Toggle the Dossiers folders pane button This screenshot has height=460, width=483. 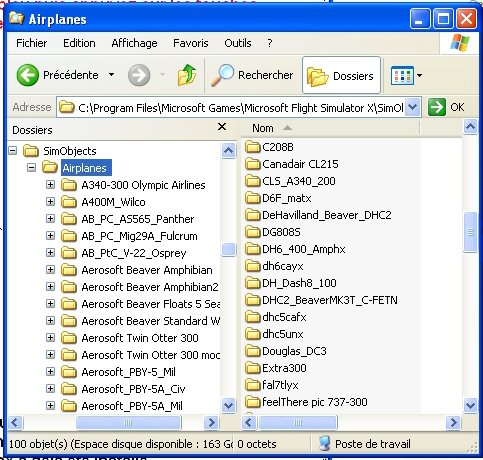[341, 75]
